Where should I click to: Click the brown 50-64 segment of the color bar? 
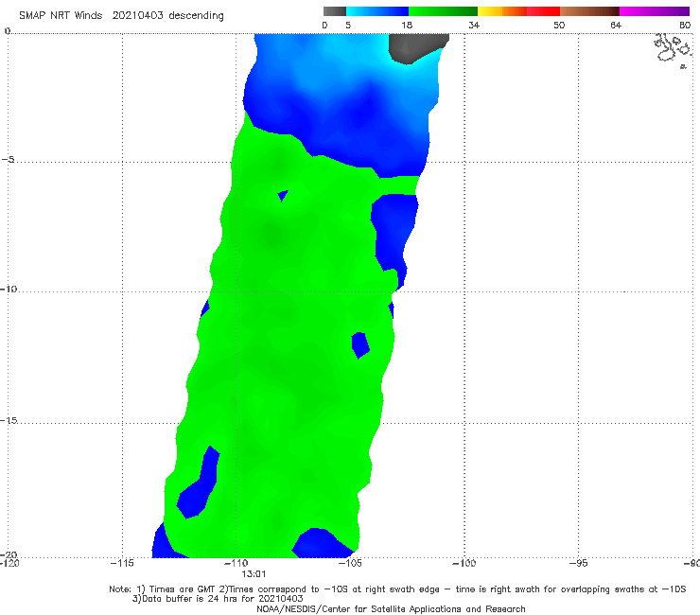tap(589, 11)
